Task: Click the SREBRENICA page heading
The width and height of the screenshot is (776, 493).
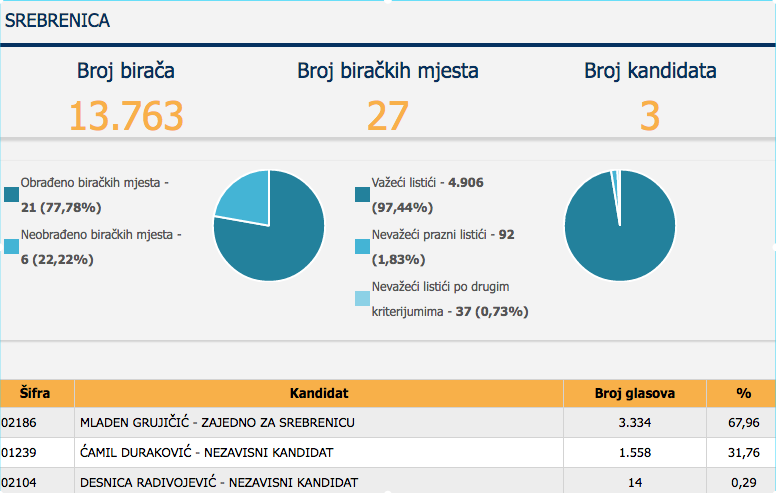Action: [x=58, y=20]
